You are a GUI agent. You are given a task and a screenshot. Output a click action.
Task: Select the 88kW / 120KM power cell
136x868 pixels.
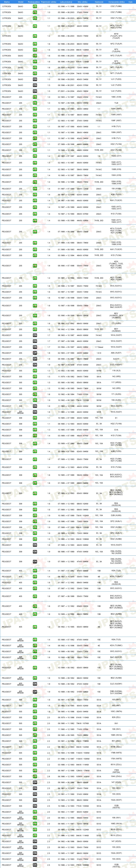pyautogui.click(x=83, y=50)
